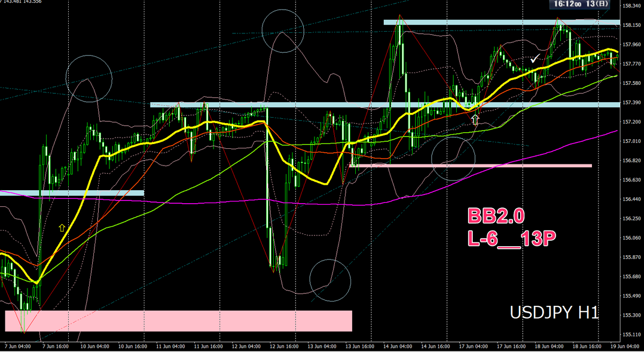Click price level 158.150 on axis

pos(632,25)
